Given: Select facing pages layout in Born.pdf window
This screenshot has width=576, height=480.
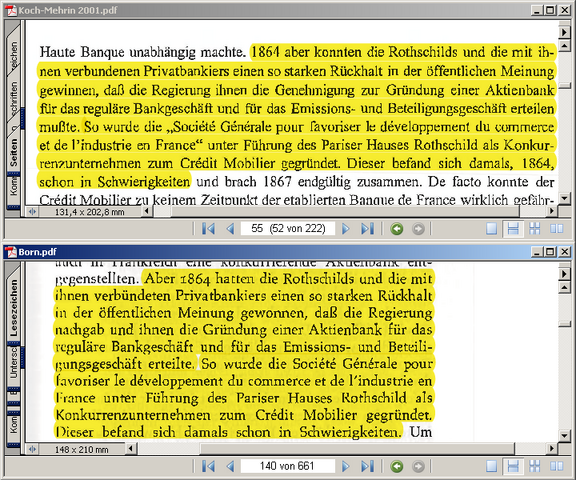Looking at the screenshot, I should (557, 466).
